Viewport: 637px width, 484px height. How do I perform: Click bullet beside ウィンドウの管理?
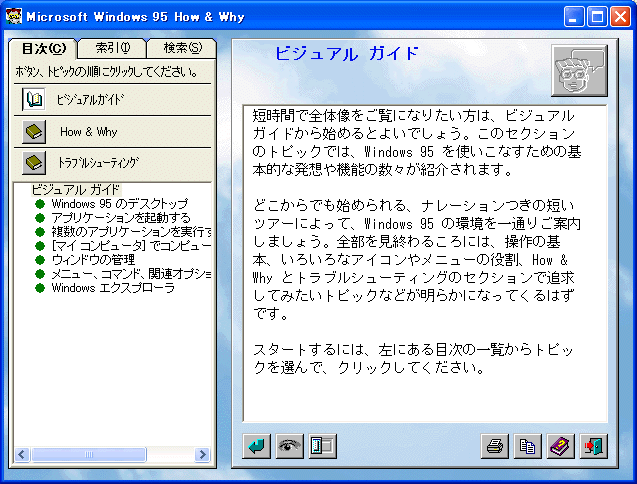[x=40, y=260]
